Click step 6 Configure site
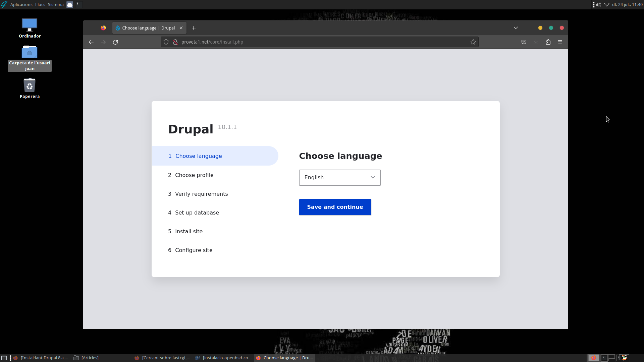This screenshot has width=644, height=362. [x=190, y=250]
